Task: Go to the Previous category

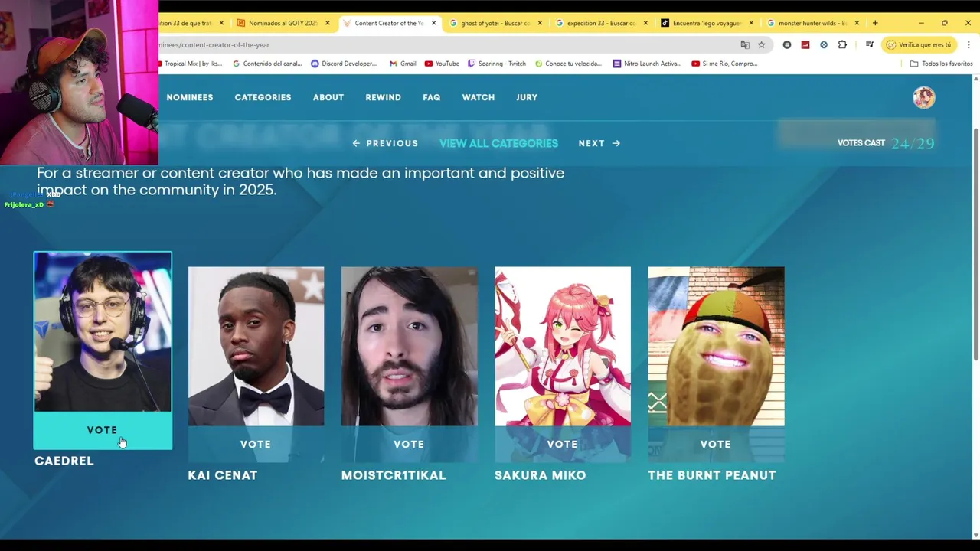Action: pos(385,143)
